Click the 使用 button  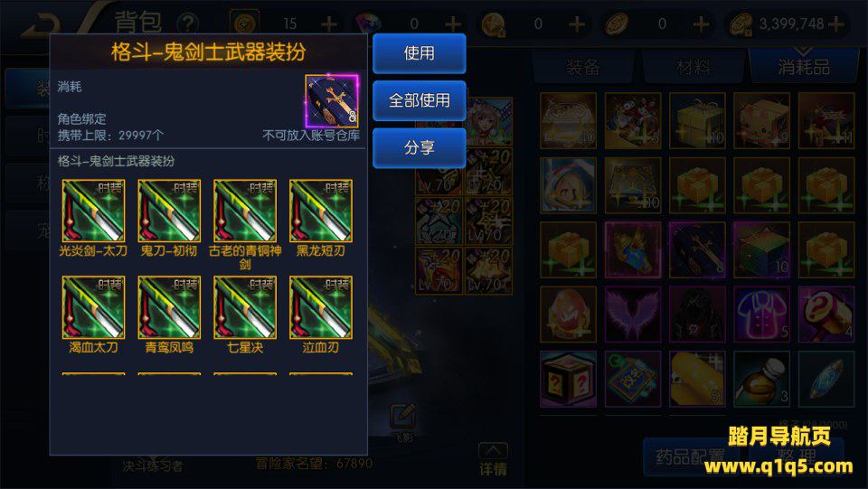coord(419,53)
